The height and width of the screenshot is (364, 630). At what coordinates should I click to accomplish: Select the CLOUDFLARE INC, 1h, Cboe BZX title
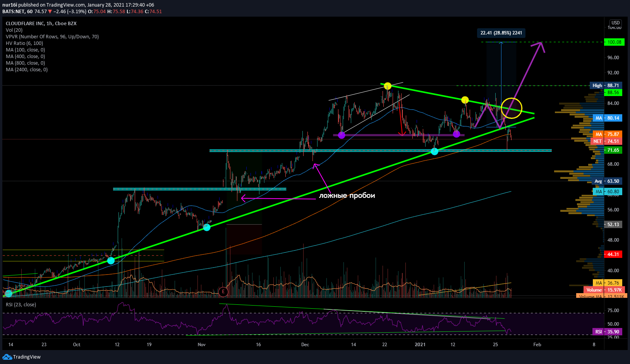(x=41, y=23)
